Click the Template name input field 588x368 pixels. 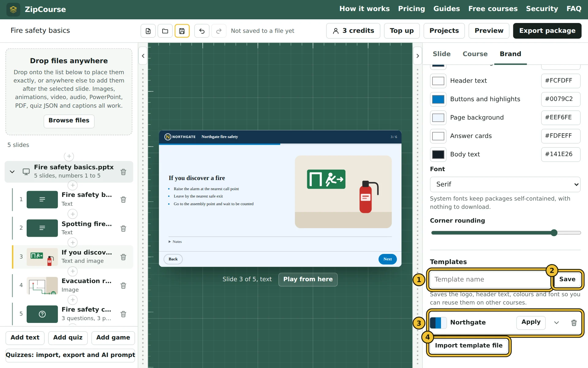[490, 279]
